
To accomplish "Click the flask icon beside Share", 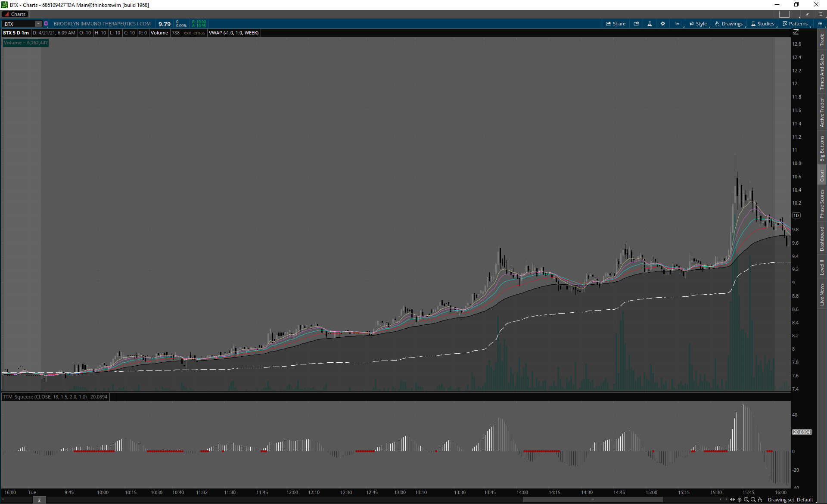I will 650,24.
